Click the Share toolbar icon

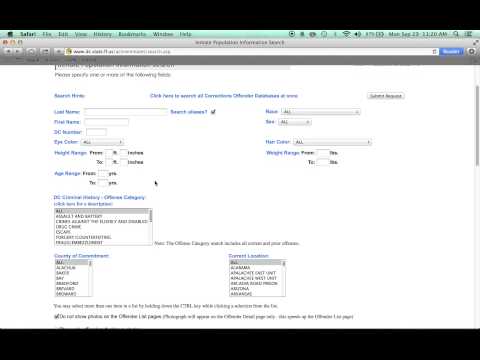click(x=45, y=51)
